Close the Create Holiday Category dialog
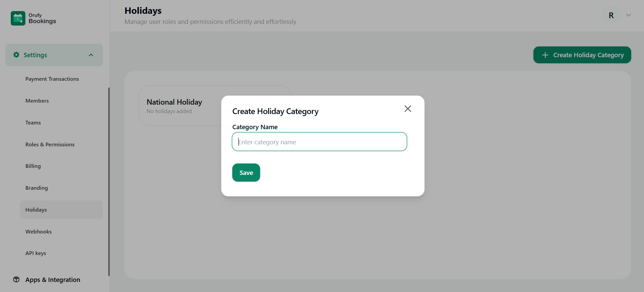The image size is (644, 292). 408,109
